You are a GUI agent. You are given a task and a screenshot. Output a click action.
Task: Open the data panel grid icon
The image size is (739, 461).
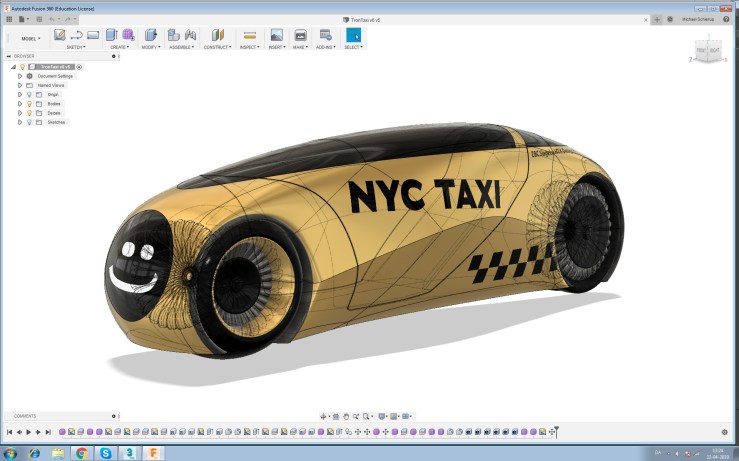coord(9,19)
